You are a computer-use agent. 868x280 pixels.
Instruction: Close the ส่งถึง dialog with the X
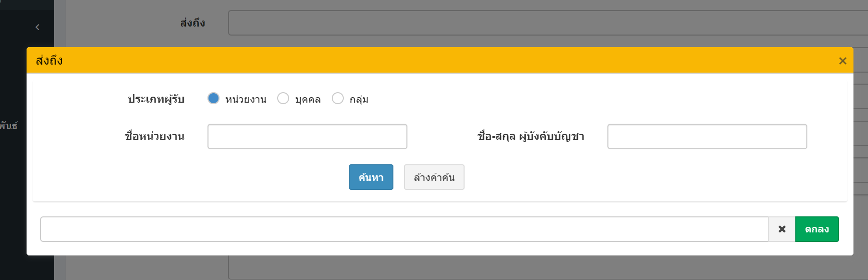842,61
